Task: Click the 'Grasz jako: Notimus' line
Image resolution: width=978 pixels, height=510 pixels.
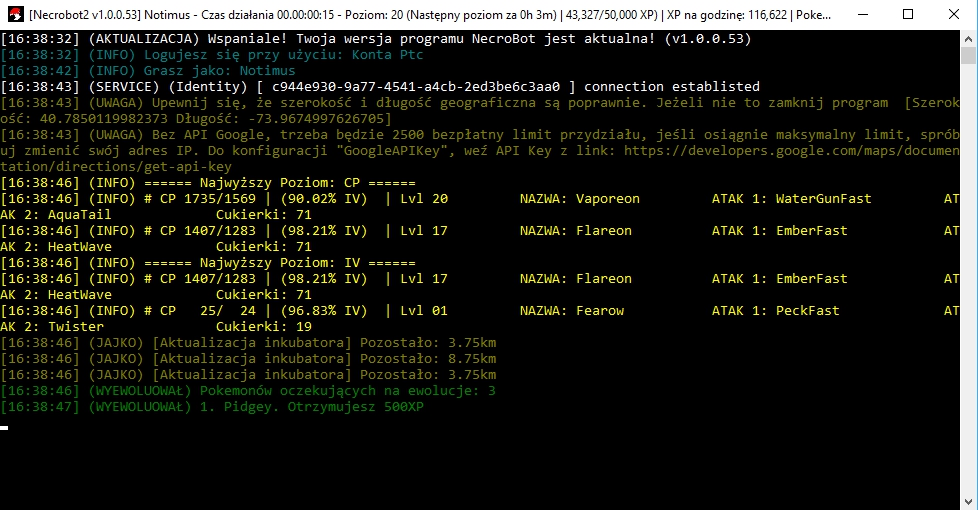Action: tap(148, 70)
